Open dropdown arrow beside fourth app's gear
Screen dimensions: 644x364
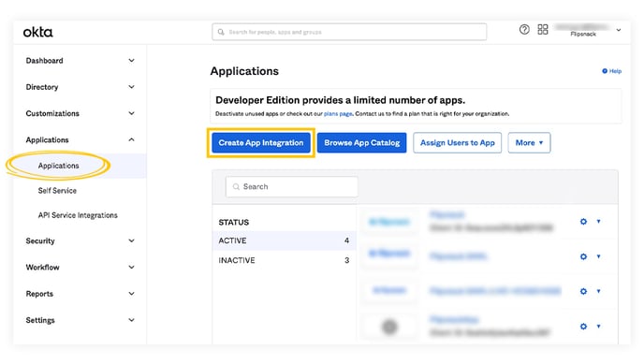(598, 327)
